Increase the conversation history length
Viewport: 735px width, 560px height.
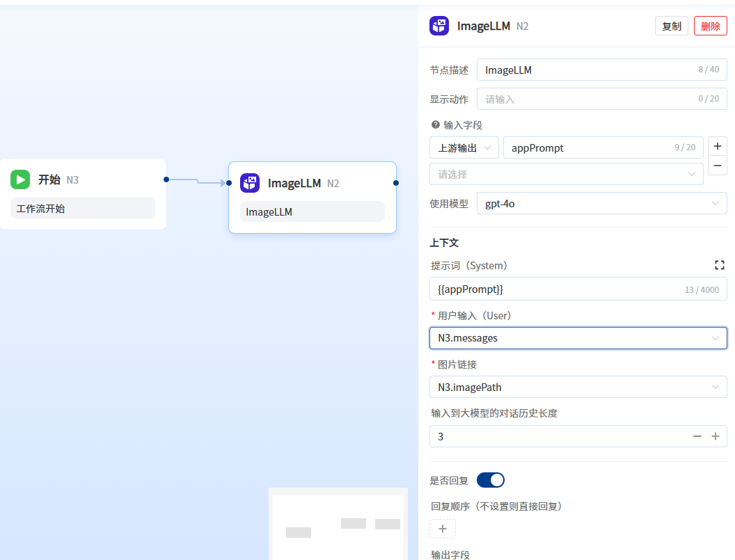[715, 436]
